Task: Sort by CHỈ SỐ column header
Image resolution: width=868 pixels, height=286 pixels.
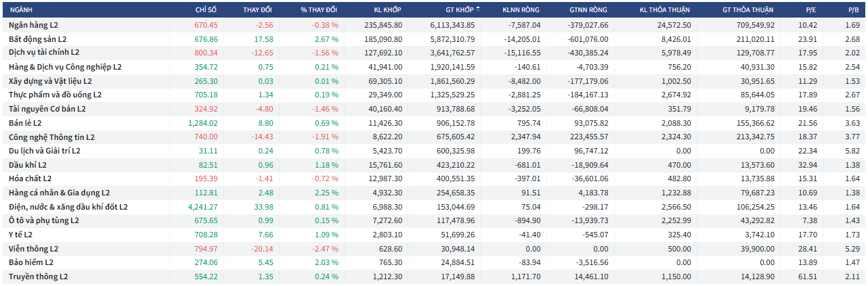Action: pyautogui.click(x=207, y=10)
